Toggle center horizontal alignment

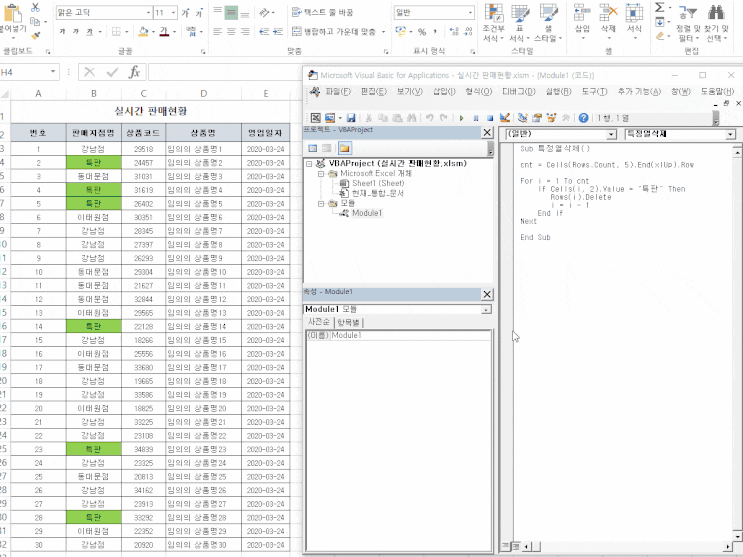pos(231,32)
